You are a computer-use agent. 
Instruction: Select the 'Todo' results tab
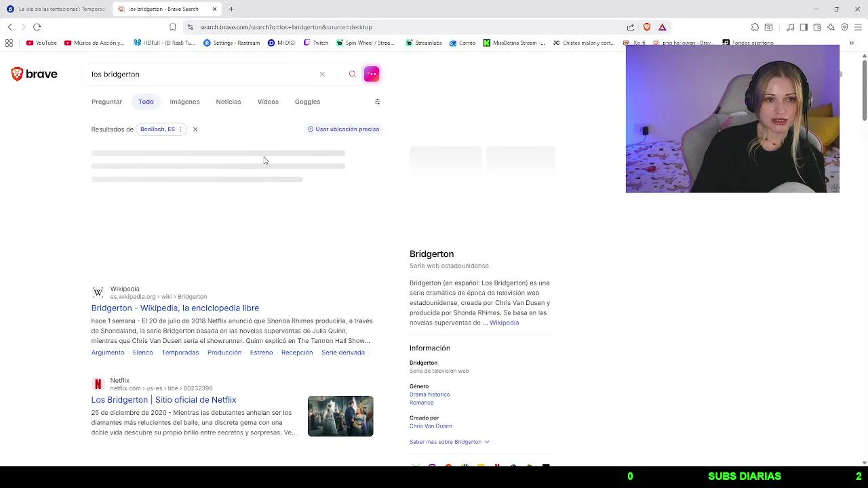coord(146,102)
